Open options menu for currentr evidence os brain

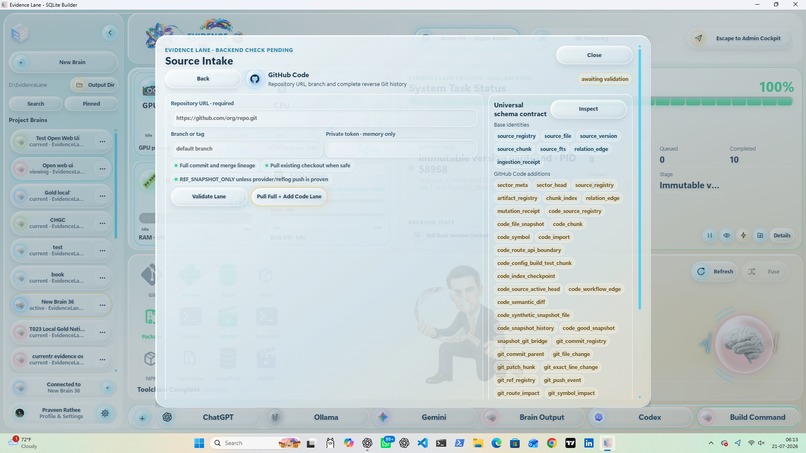coord(102,359)
